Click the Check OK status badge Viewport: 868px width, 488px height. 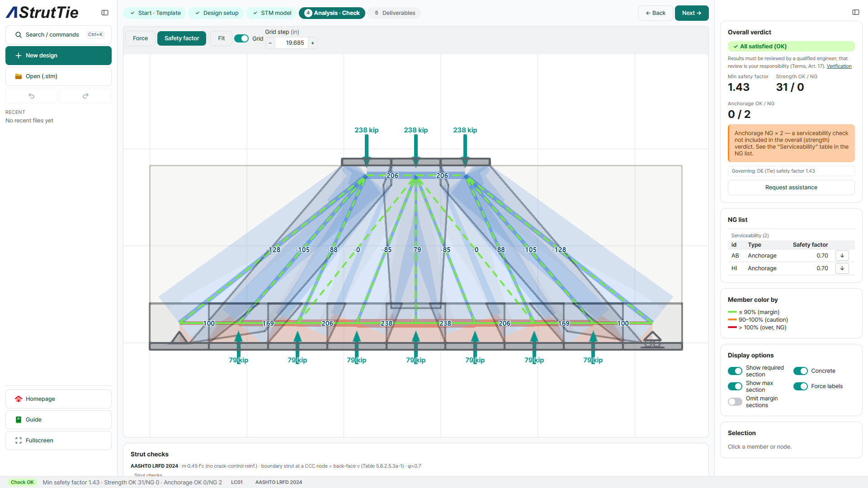22,482
